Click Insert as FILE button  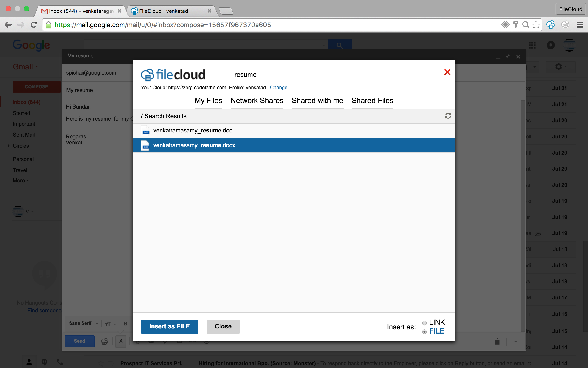coord(170,326)
